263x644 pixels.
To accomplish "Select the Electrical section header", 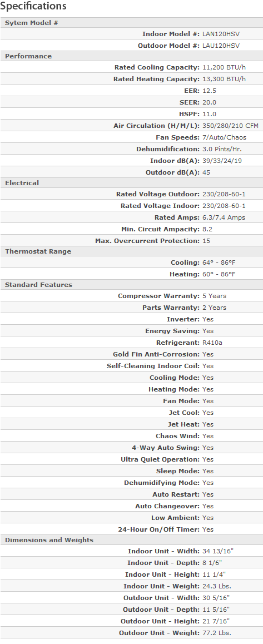I will (131, 183).
